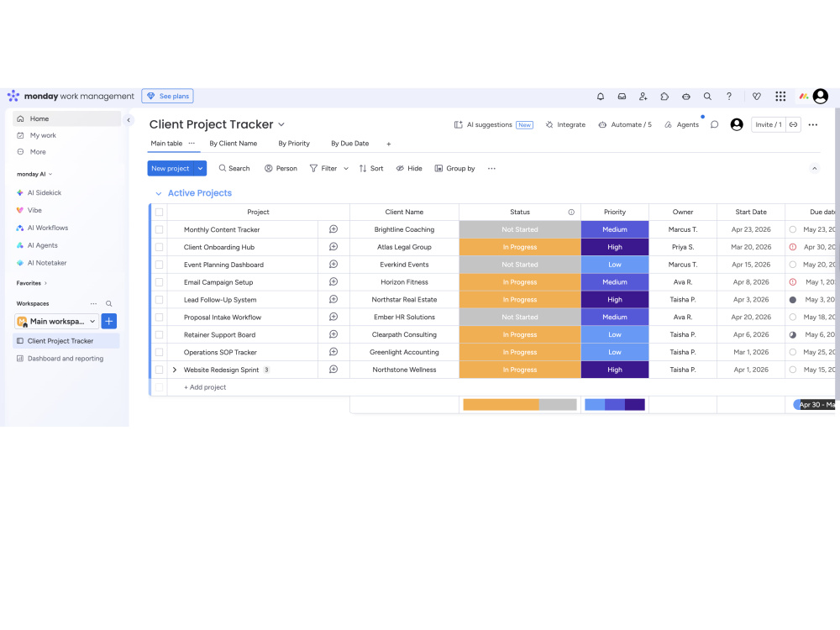Open the user profile avatar in top bar
Screen dimensions: 840x630
[820, 97]
